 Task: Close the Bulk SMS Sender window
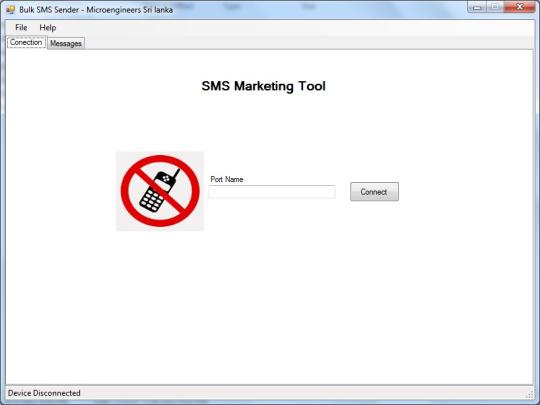click(520, 7)
